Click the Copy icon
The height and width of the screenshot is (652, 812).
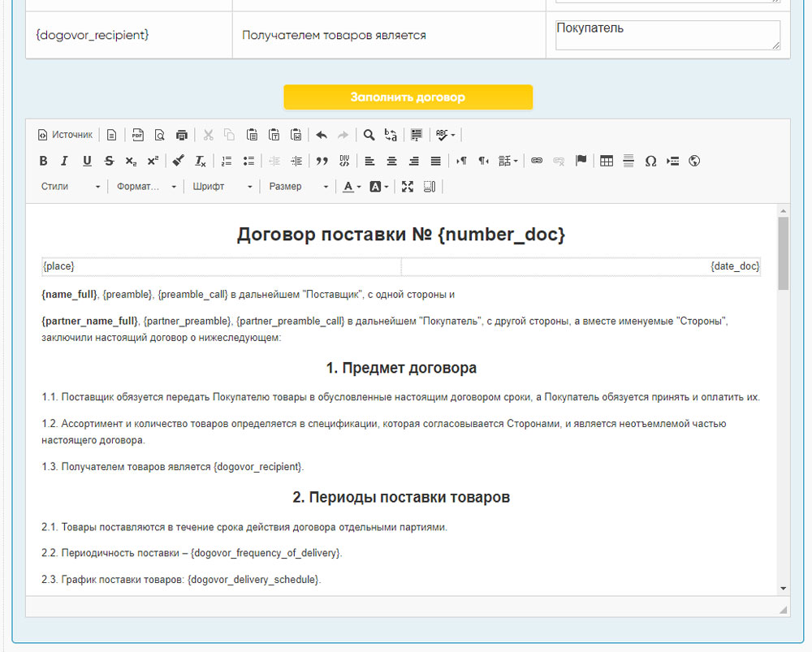pyautogui.click(x=230, y=135)
